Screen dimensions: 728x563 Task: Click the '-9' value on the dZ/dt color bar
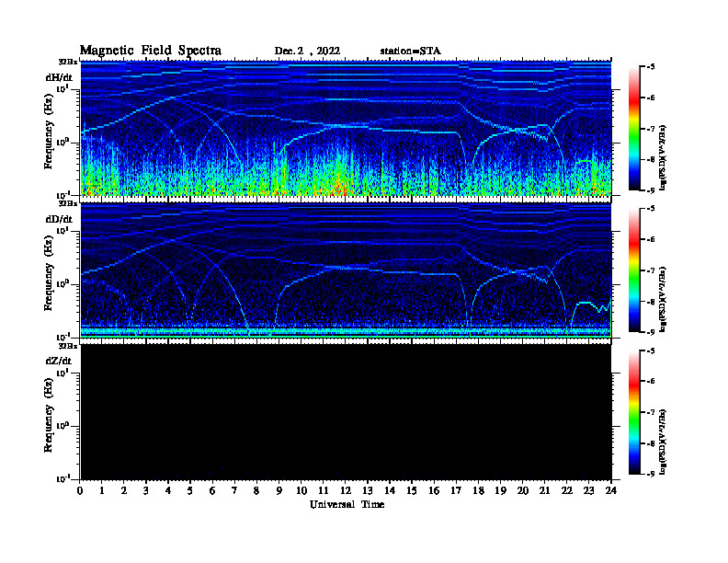(651, 474)
